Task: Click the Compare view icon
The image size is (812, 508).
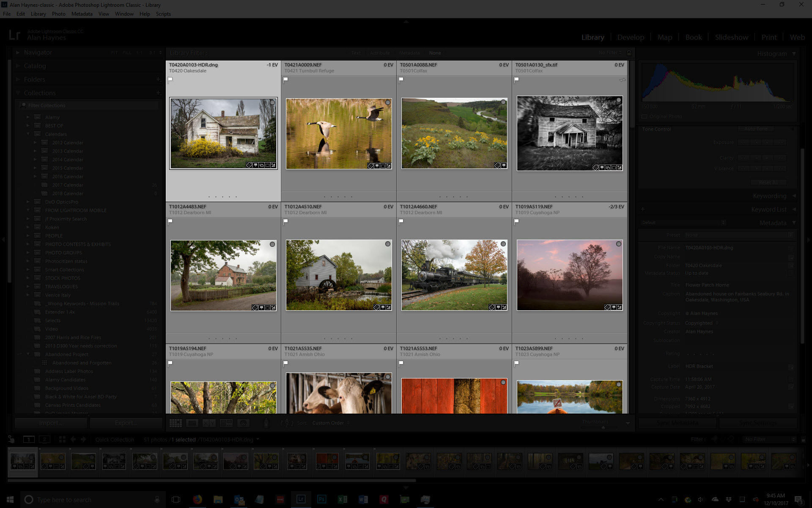Action: pyautogui.click(x=208, y=422)
